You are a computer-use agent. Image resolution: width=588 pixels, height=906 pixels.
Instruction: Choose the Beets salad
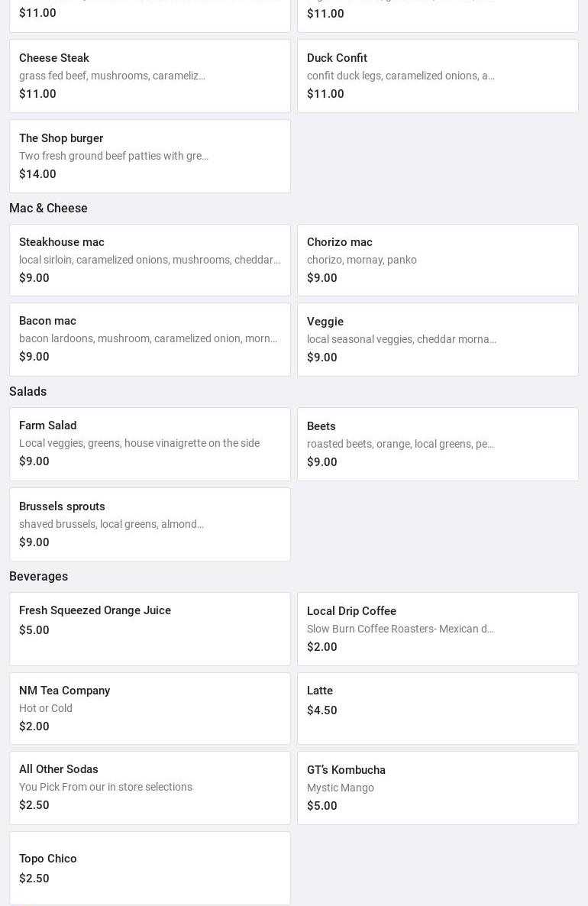coord(438,444)
